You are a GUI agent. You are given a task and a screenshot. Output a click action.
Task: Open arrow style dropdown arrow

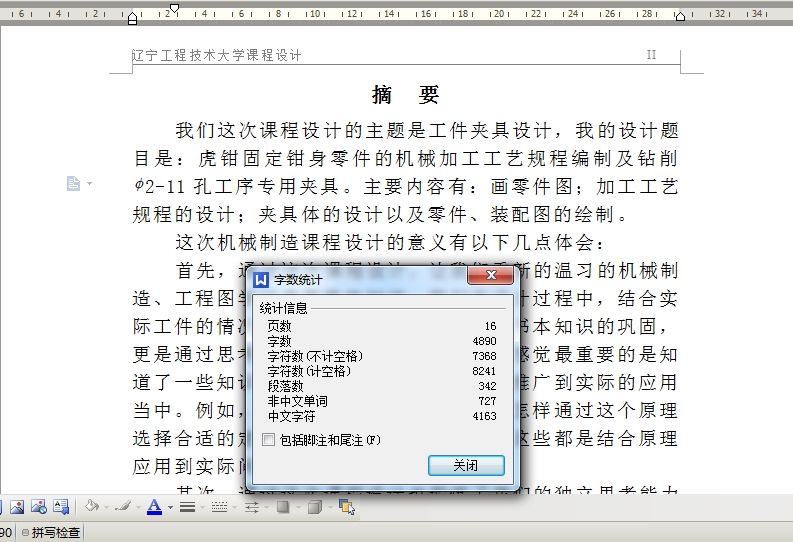click(267, 507)
